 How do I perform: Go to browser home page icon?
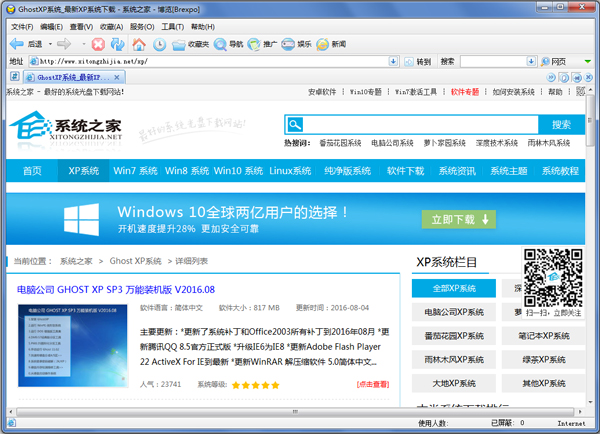pyautogui.click(x=138, y=44)
